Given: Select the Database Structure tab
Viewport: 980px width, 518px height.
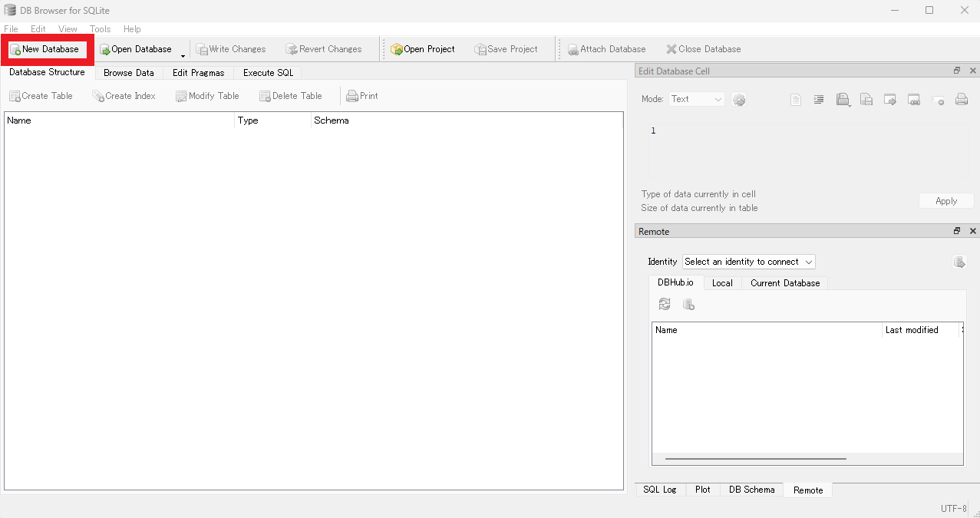Looking at the screenshot, I should tap(48, 72).
